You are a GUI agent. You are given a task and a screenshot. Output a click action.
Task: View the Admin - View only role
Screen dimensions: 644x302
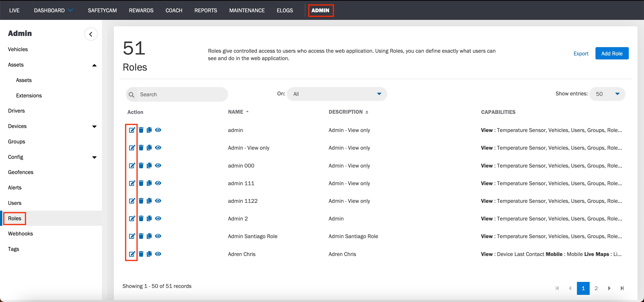[x=158, y=148]
